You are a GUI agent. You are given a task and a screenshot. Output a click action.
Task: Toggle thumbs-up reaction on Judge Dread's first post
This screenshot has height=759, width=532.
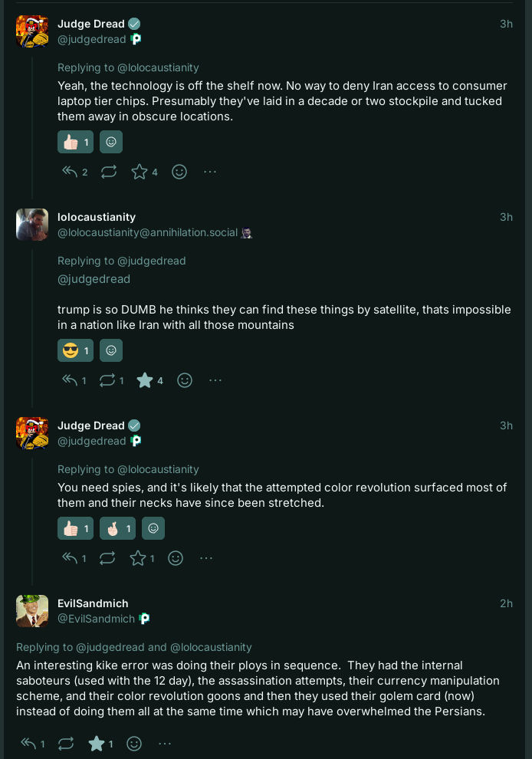pos(75,142)
